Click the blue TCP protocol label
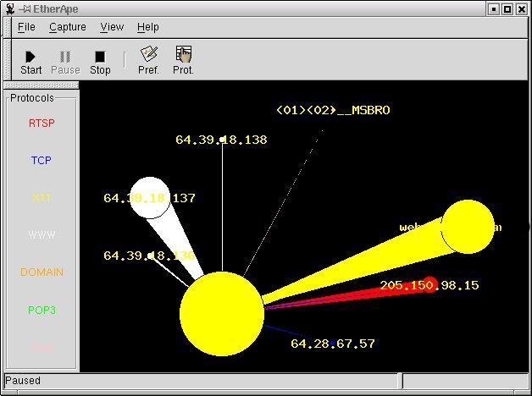This screenshot has height=396, width=532. [x=41, y=161]
